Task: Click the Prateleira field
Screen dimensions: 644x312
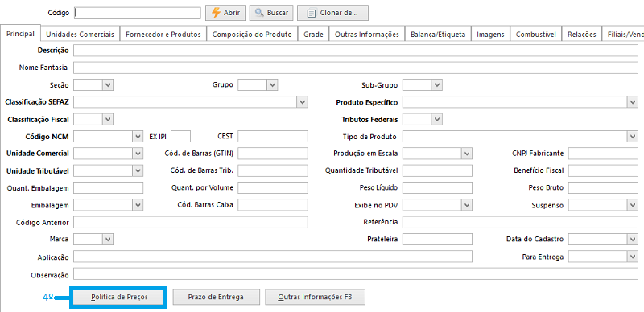Action: 437,239
